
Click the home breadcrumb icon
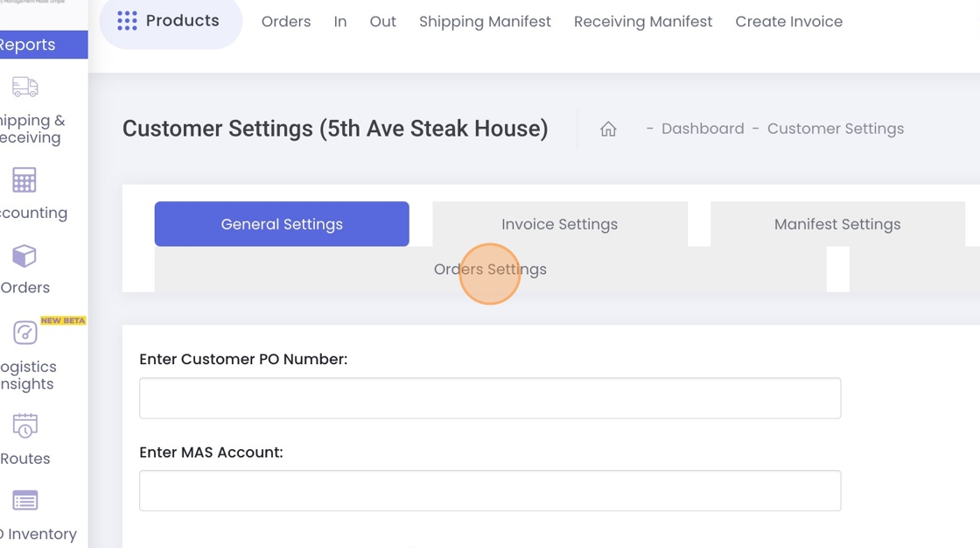coord(608,129)
